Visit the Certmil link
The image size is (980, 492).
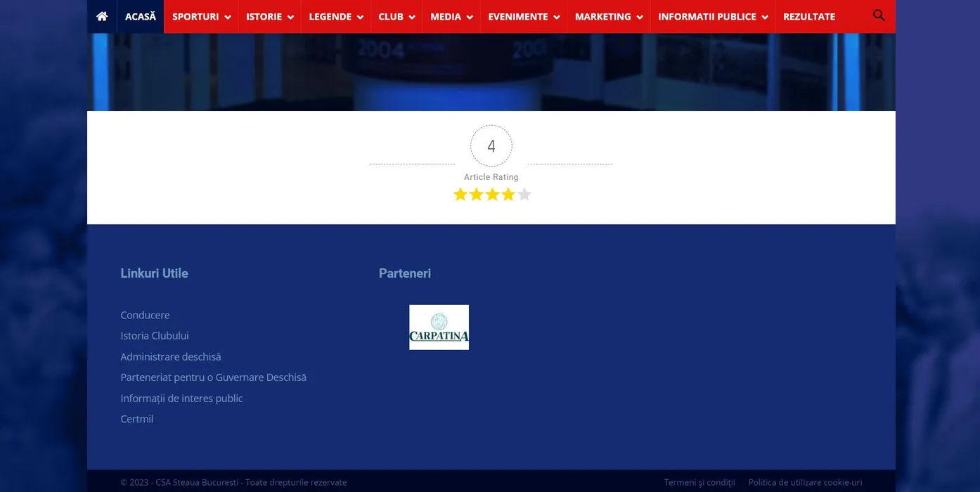[137, 419]
